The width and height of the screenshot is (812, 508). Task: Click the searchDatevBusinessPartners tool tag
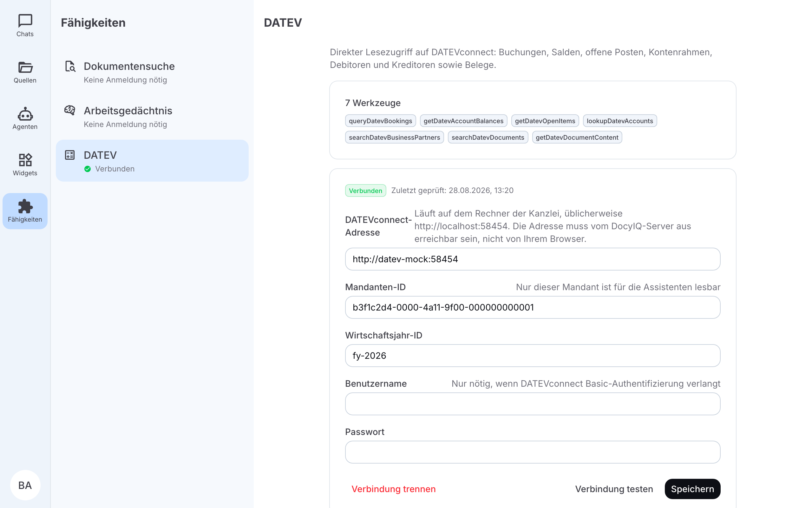pyautogui.click(x=394, y=137)
